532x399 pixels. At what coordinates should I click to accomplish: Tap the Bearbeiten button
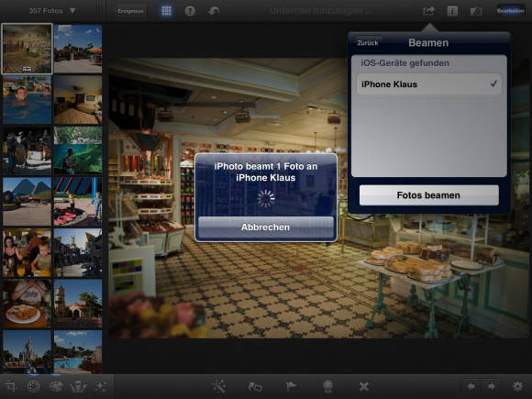[510, 11]
